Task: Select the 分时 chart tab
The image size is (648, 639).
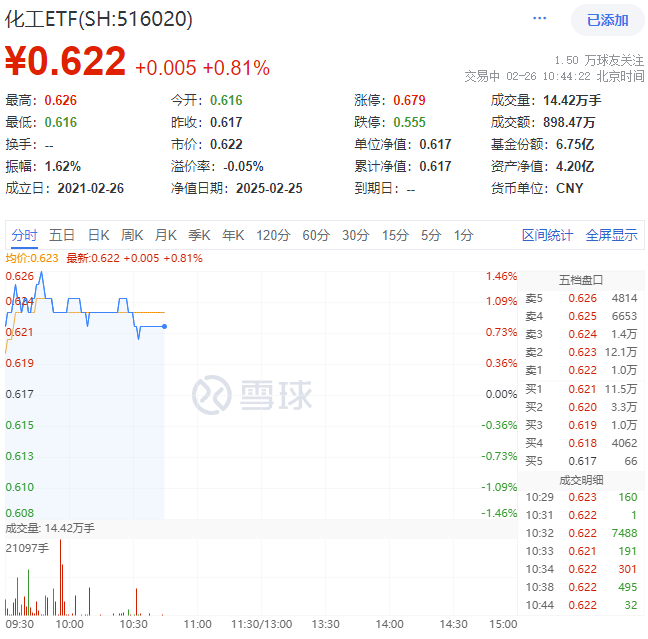Action: point(25,235)
